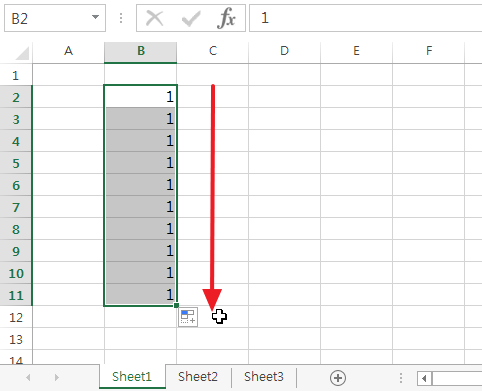This screenshot has width=482, height=391.
Task: Click the fill handle of the selection
Action: click(176, 305)
